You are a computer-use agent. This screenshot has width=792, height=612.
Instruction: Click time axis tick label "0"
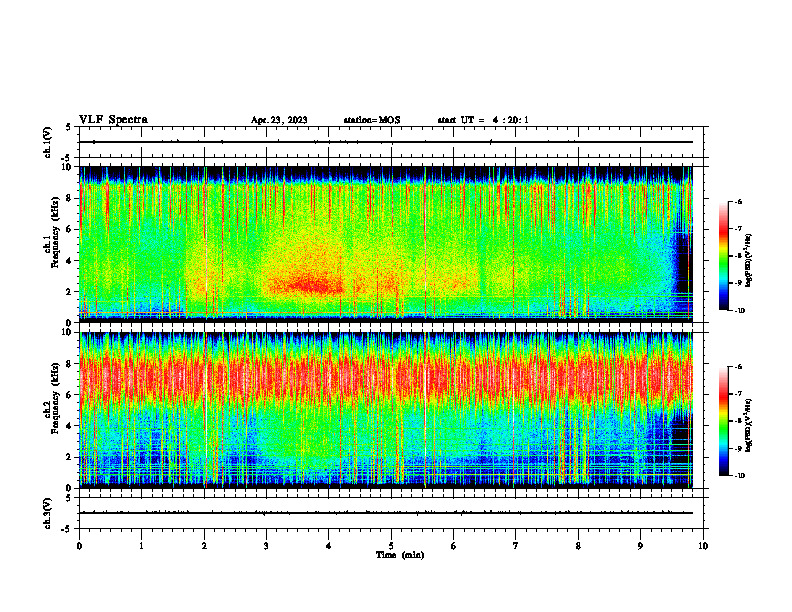click(79, 546)
